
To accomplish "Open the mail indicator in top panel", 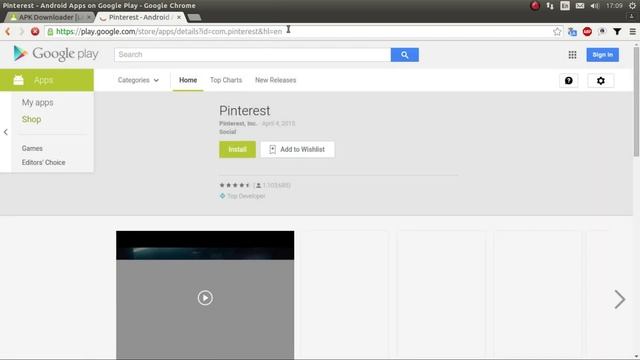I will pos(580,6).
